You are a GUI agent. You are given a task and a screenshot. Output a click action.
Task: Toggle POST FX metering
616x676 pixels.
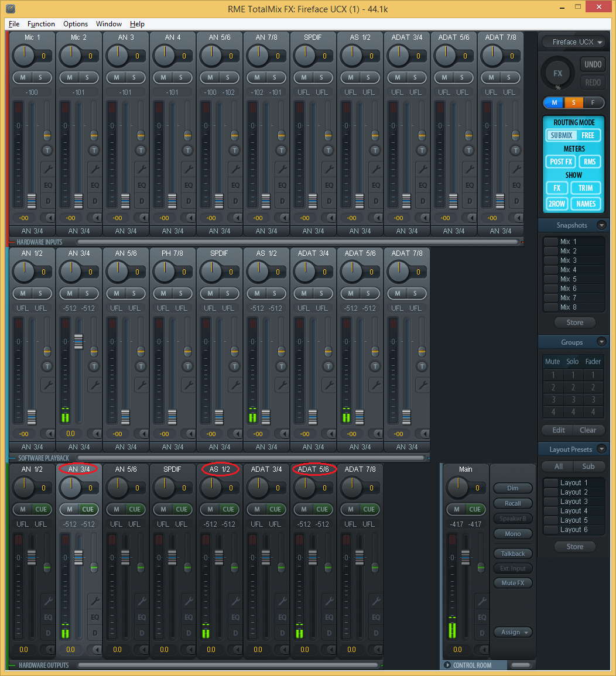coord(561,162)
